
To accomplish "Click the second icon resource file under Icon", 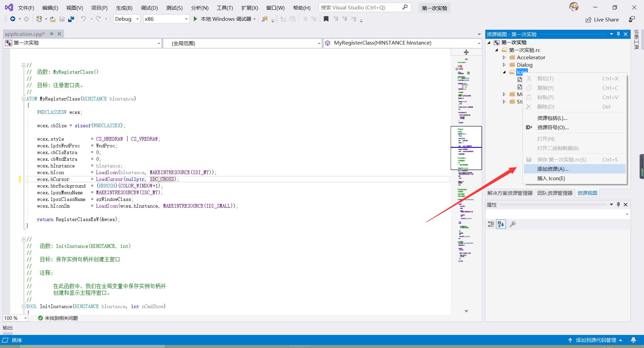I will (x=520, y=87).
